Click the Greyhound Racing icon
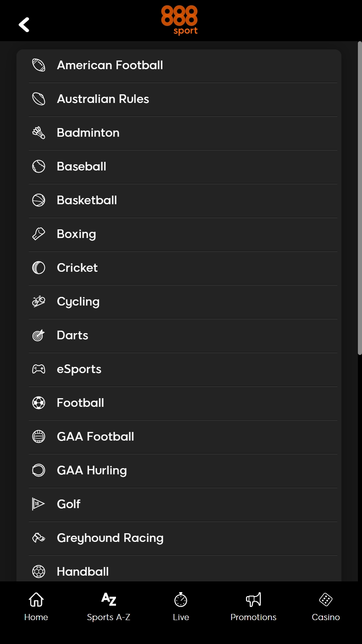Viewport: 362px width, 644px height. [x=39, y=538]
